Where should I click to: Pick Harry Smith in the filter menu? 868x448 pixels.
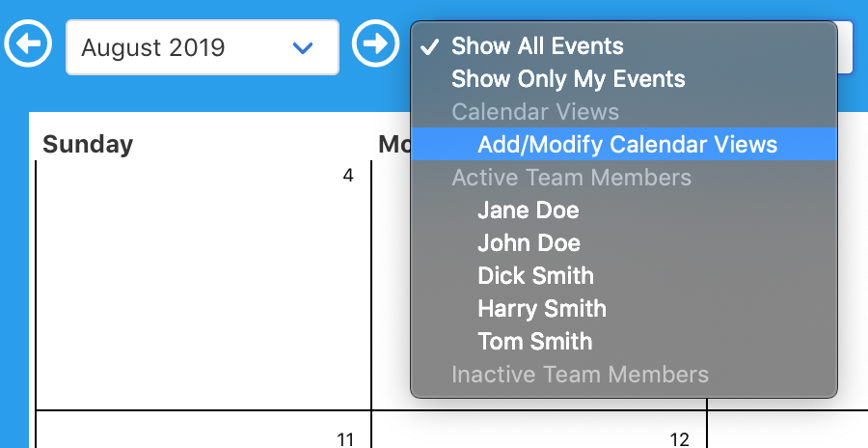(541, 309)
